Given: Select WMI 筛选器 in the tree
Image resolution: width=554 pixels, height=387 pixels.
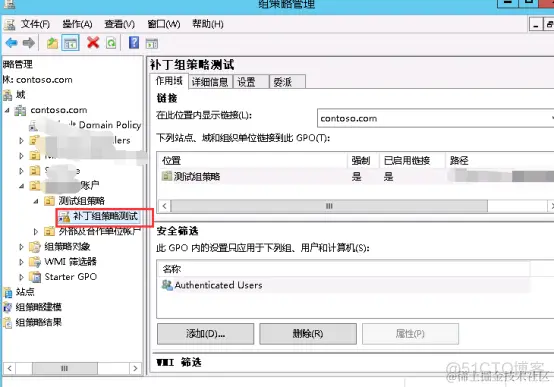Looking at the screenshot, I should (70, 262).
